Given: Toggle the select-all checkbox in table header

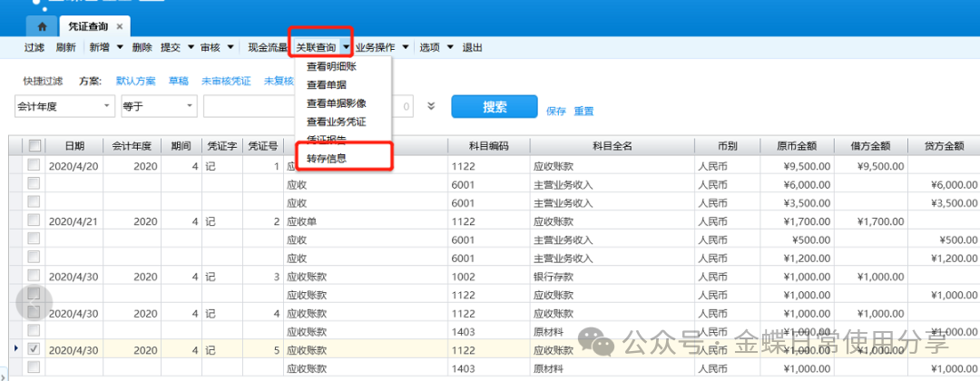Looking at the screenshot, I should click(x=34, y=145).
